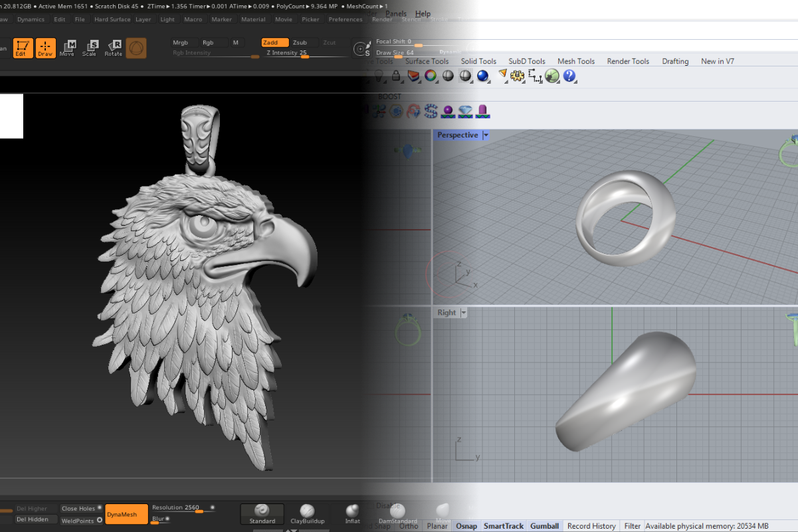This screenshot has height=532, width=798.
Task: Switch to the Move tool
Action: [x=67, y=48]
